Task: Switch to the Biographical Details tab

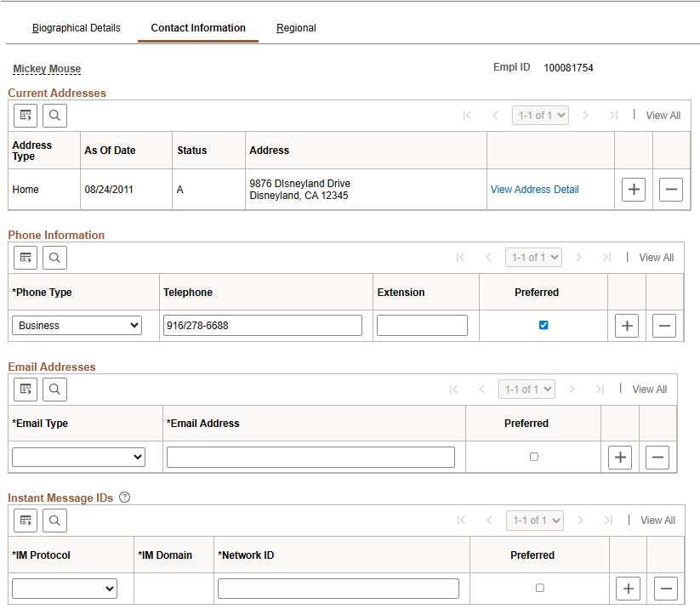Action: pos(77,28)
